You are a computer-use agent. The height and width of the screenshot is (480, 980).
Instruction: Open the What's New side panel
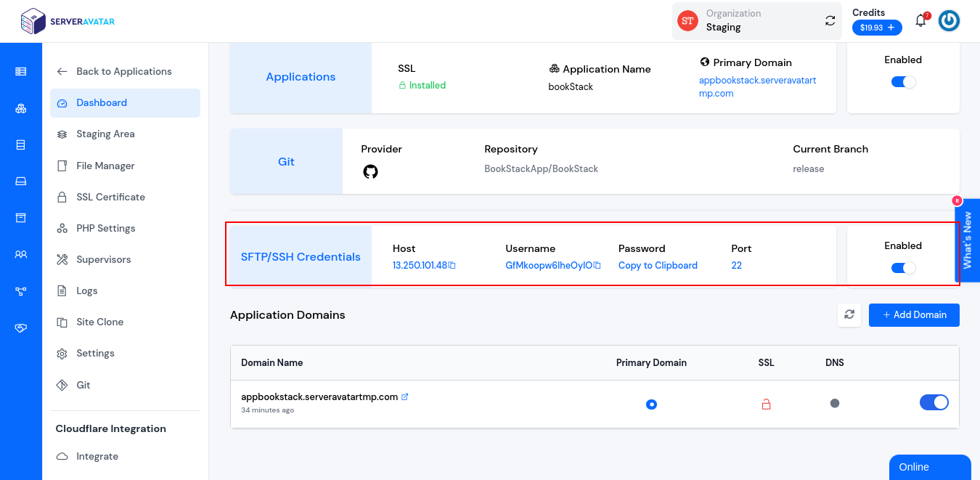coord(967,240)
